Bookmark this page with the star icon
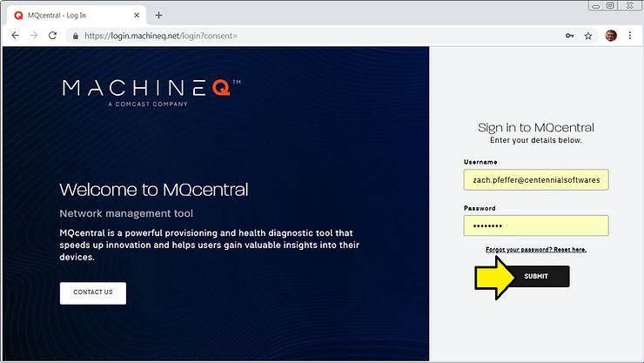The image size is (644, 363). point(588,36)
